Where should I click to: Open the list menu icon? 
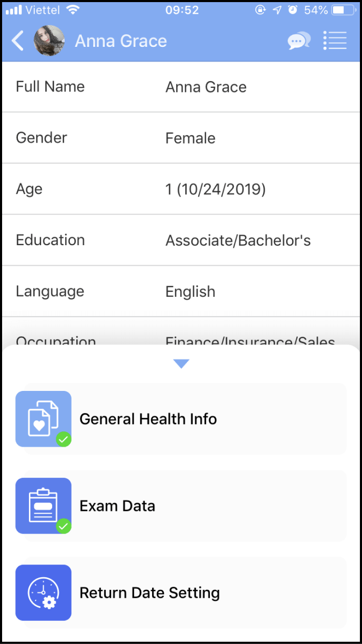tap(335, 41)
